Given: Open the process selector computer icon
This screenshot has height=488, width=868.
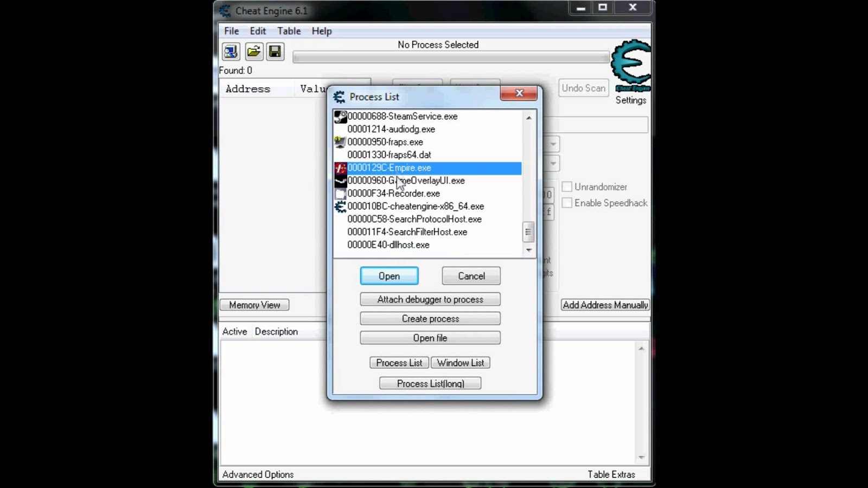Looking at the screenshot, I should click(231, 52).
